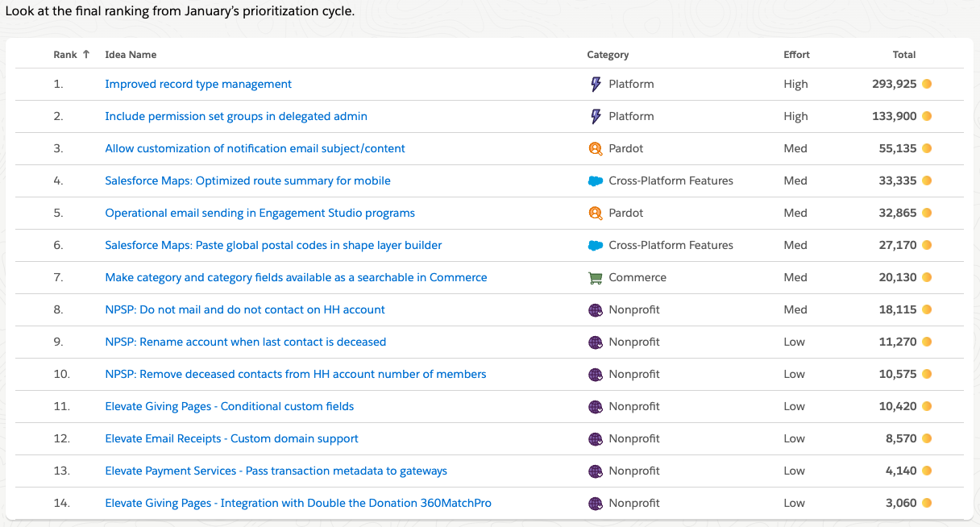Click the Nonprofit icon in Rename account row
Viewport: 980px width, 527px height.
tap(596, 342)
